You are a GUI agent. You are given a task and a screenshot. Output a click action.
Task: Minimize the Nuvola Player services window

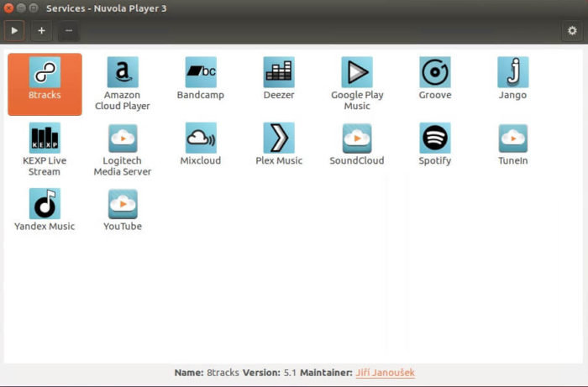coord(21,8)
